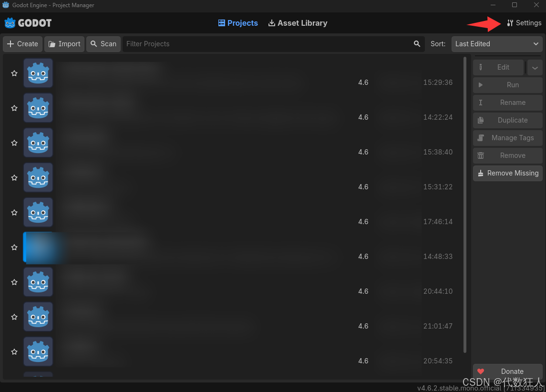Focus the Filter Projects search field
Viewport: 546px width, 392px height.
pyautogui.click(x=273, y=44)
